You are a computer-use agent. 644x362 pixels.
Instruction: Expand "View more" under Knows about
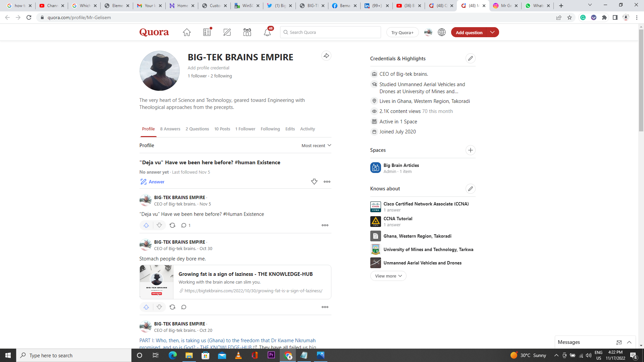(x=388, y=276)
